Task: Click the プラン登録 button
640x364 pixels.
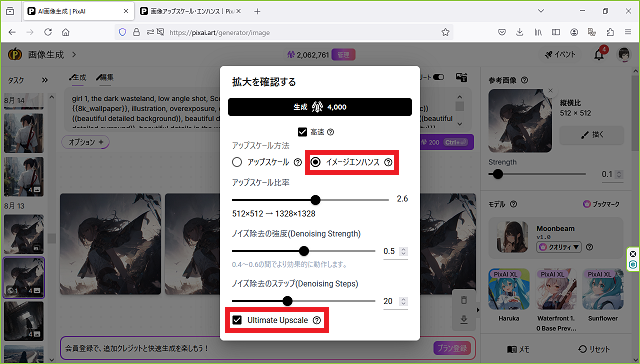Action: click(x=452, y=348)
